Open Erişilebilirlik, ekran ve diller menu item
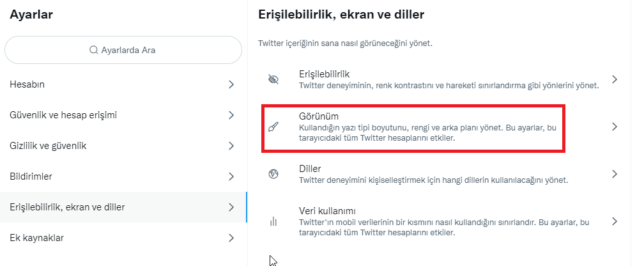This screenshot has width=644, height=266. (x=67, y=207)
